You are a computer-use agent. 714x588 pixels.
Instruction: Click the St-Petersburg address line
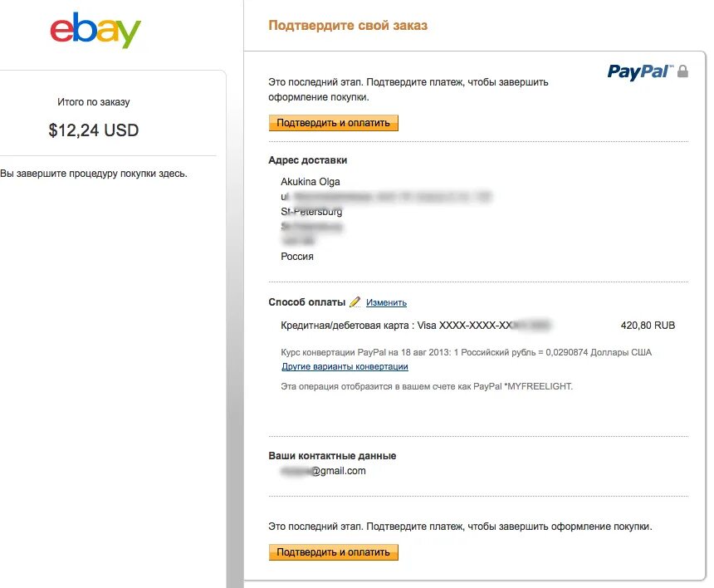(312, 212)
